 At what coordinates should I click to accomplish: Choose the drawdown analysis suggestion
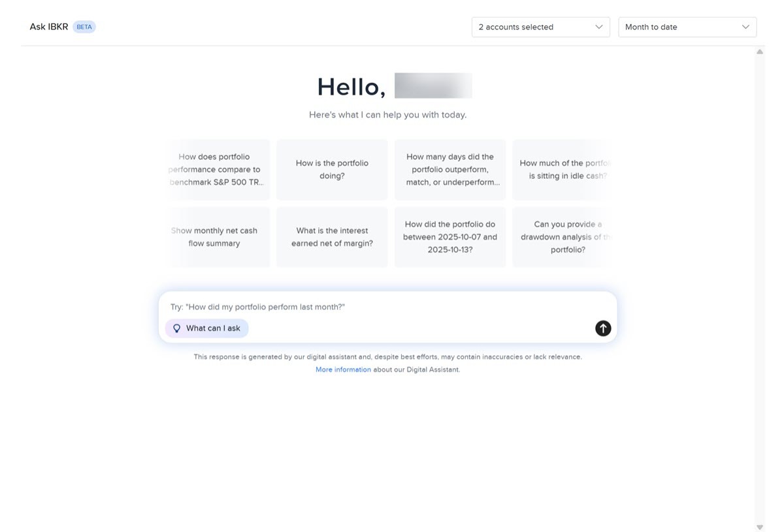[567, 236]
